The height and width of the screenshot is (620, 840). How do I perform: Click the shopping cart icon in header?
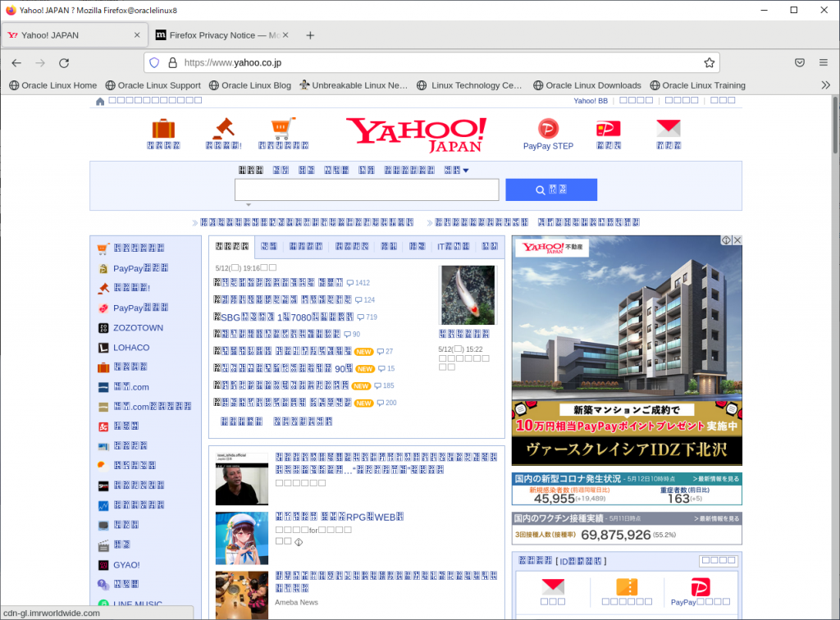coord(283,128)
